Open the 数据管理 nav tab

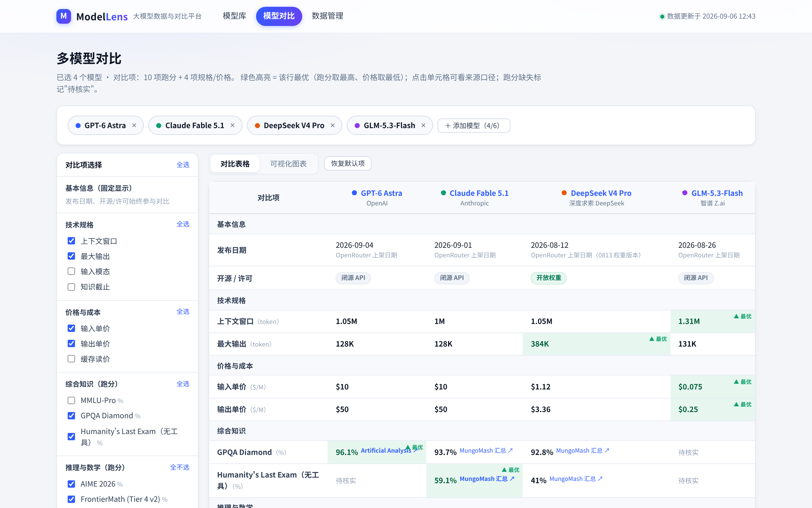pyautogui.click(x=327, y=16)
